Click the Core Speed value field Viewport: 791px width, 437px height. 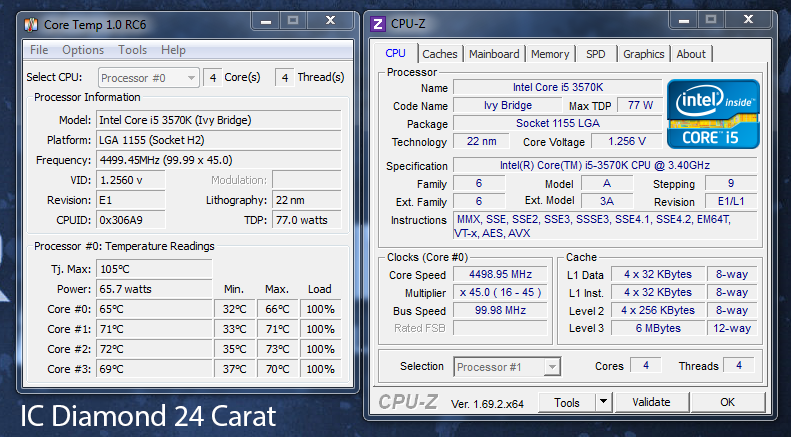point(505,275)
